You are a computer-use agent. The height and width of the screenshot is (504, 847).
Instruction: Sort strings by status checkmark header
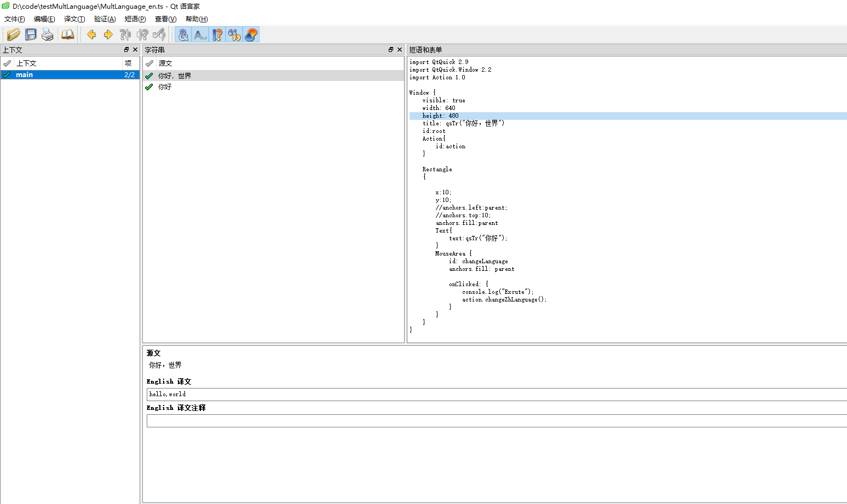[x=149, y=63]
